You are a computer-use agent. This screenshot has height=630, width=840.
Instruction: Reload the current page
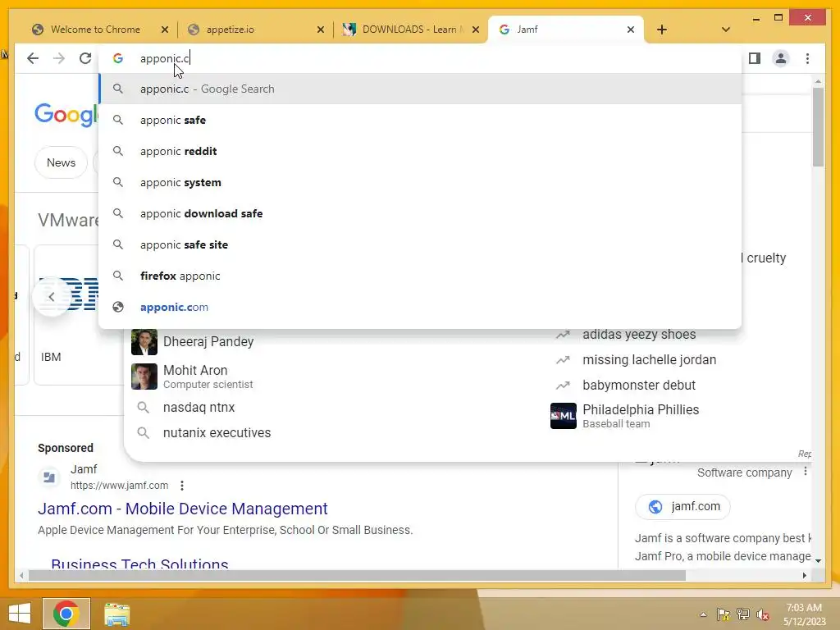click(85, 58)
